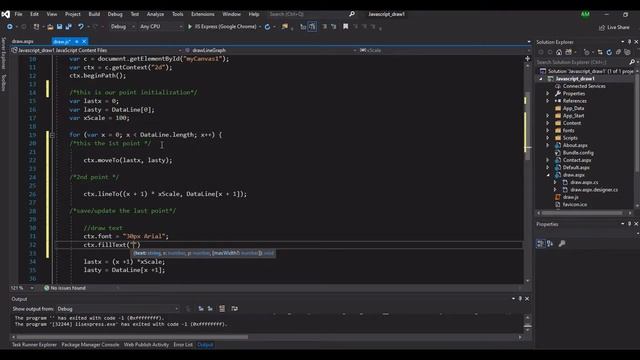Screen dimensions: 640x360
Task: Open the Tools menu
Action: [x=178, y=14]
